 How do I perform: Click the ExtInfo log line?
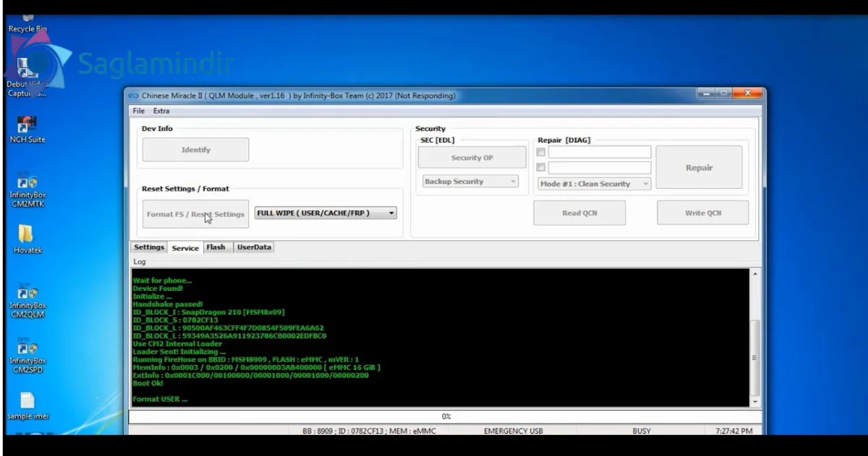250,375
